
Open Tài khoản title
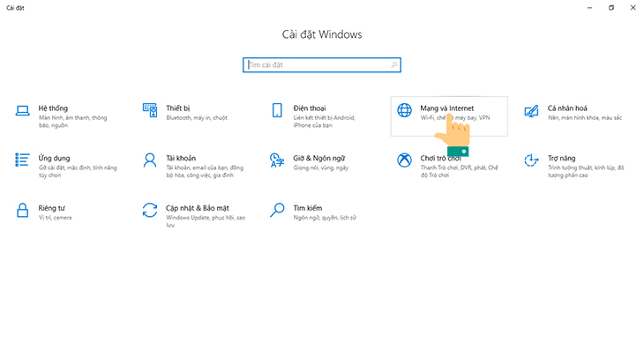click(x=181, y=158)
